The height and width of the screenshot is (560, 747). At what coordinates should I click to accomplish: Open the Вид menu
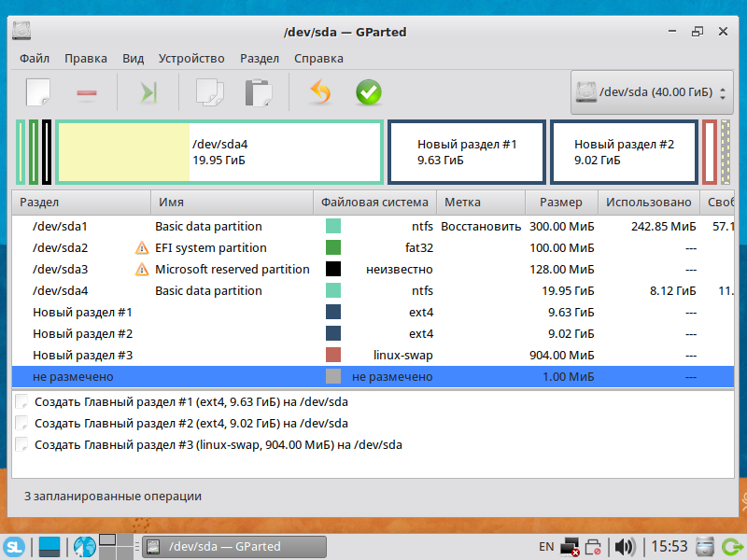click(133, 59)
